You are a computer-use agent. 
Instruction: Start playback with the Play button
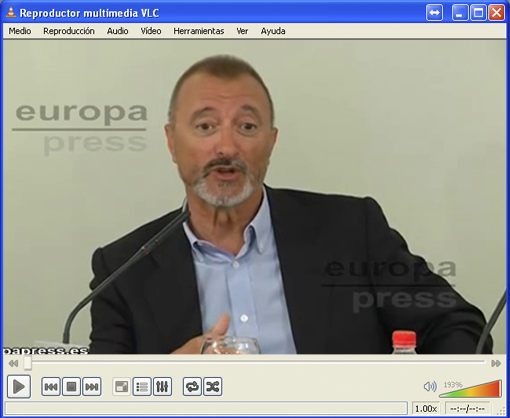pyautogui.click(x=19, y=387)
